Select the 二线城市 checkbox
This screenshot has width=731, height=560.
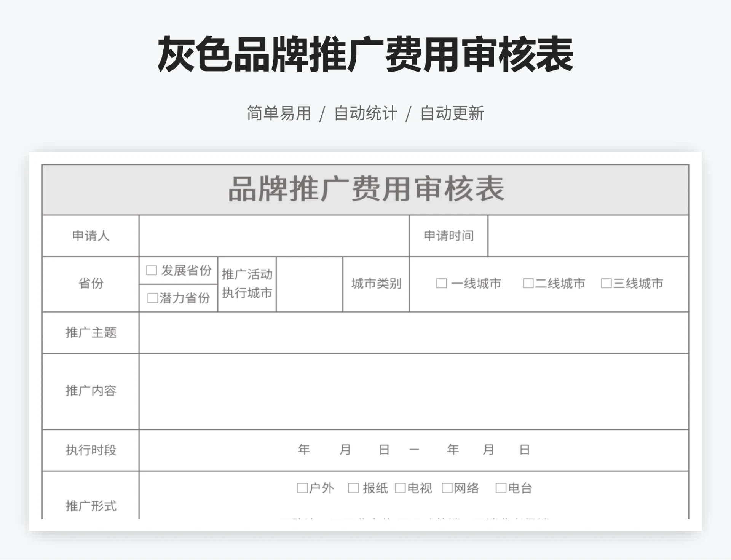[527, 283]
